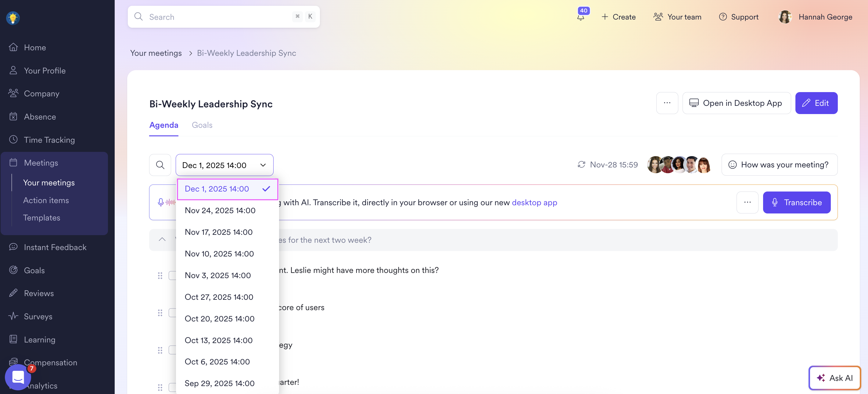
Task: Toggle checkbox of the first agenda item
Action: (x=172, y=276)
